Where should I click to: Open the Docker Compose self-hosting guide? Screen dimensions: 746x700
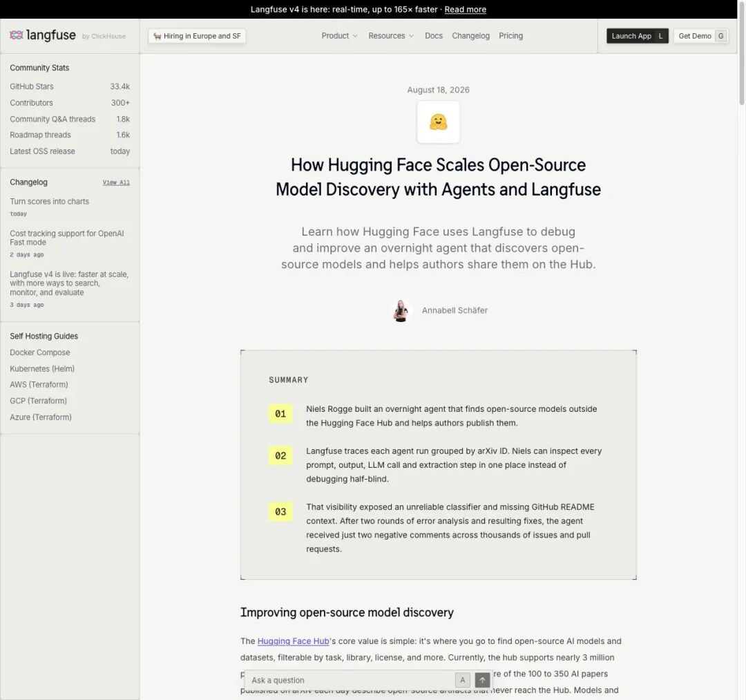click(x=40, y=352)
